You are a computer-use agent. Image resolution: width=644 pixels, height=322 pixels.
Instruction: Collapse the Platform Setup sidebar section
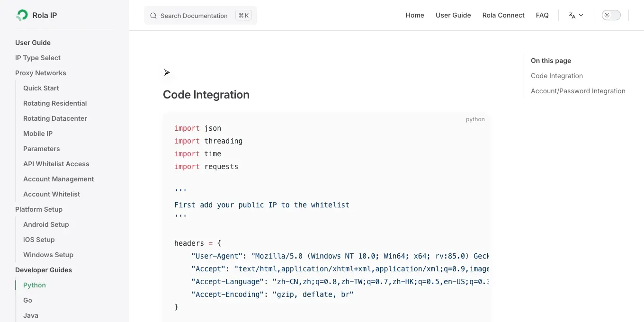(39, 209)
